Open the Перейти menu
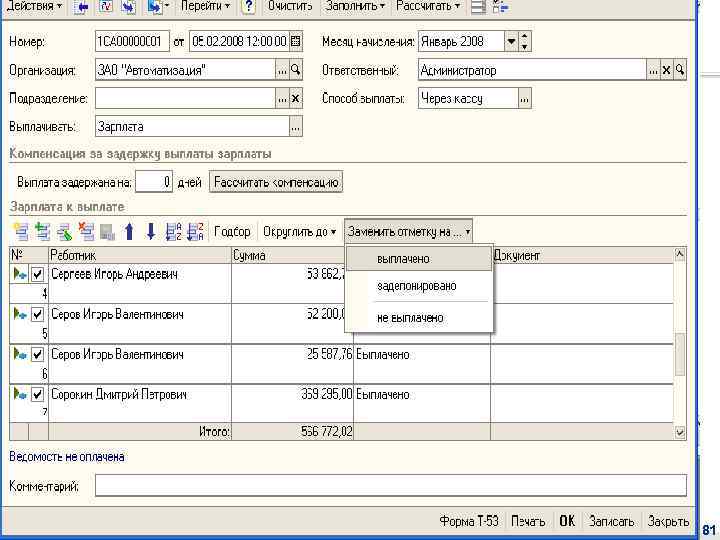The height and width of the screenshot is (540, 720). tap(205, 6)
